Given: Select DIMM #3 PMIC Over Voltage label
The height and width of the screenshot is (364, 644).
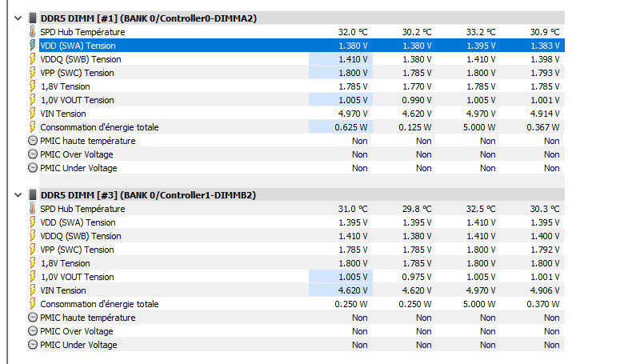Looking at the screenshot, I should pos(77,331).
